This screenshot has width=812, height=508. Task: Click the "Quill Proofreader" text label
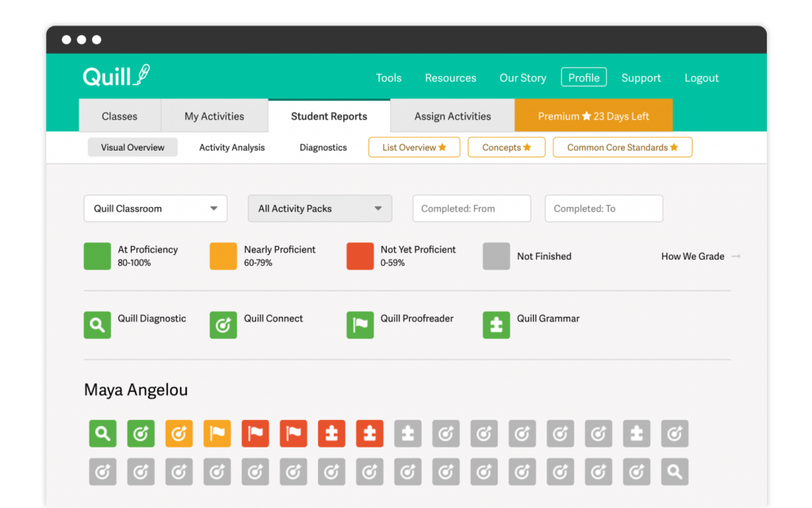pos(417,318)
